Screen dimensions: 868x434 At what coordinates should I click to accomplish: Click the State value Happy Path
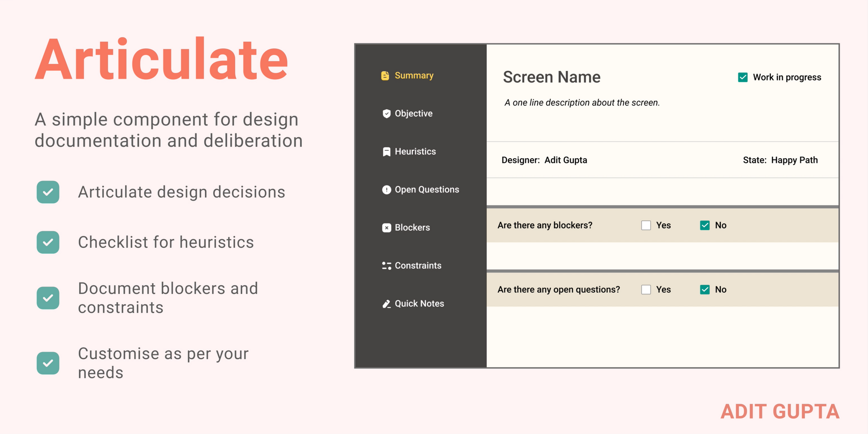(794, 160)
